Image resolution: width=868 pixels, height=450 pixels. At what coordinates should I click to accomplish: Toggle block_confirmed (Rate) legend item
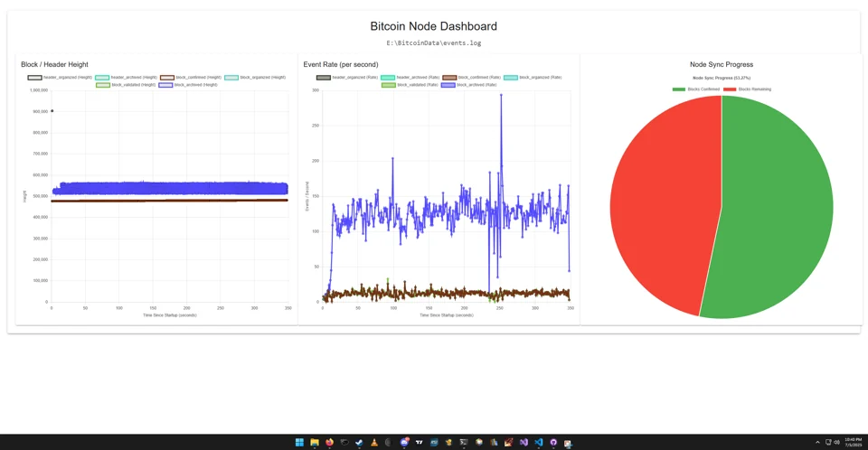[472, 78]
